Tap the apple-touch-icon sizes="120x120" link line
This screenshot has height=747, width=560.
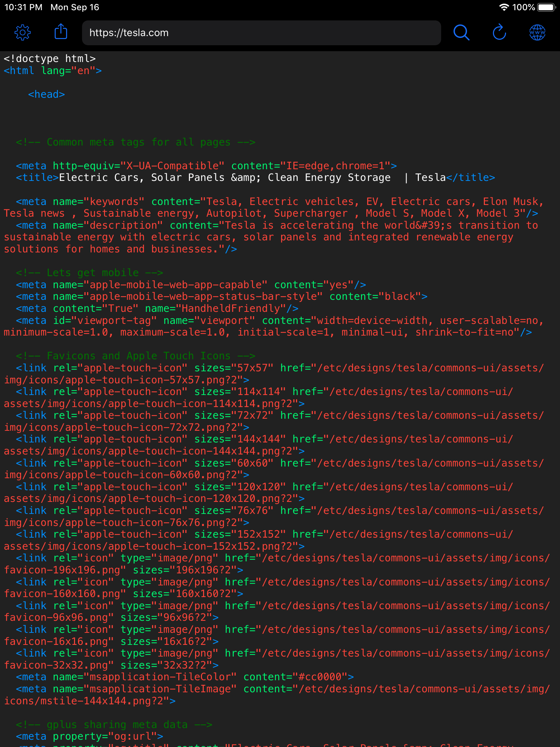(259, 492)
